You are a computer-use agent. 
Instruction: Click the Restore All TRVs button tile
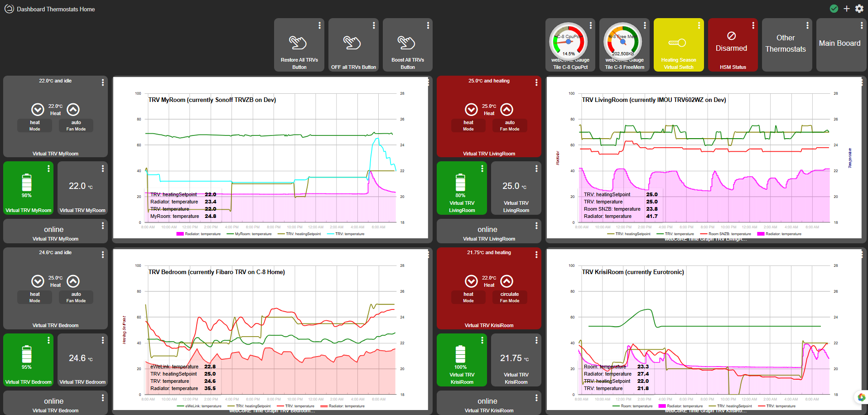[x=299, y=45]
